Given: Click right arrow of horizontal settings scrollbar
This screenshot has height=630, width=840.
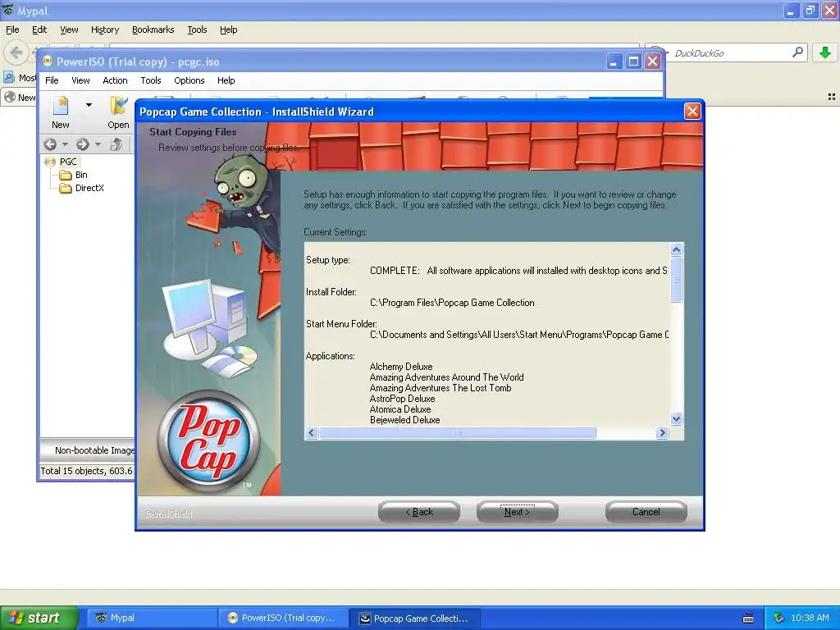Looking at the screenshot, I should click(662, 433).
